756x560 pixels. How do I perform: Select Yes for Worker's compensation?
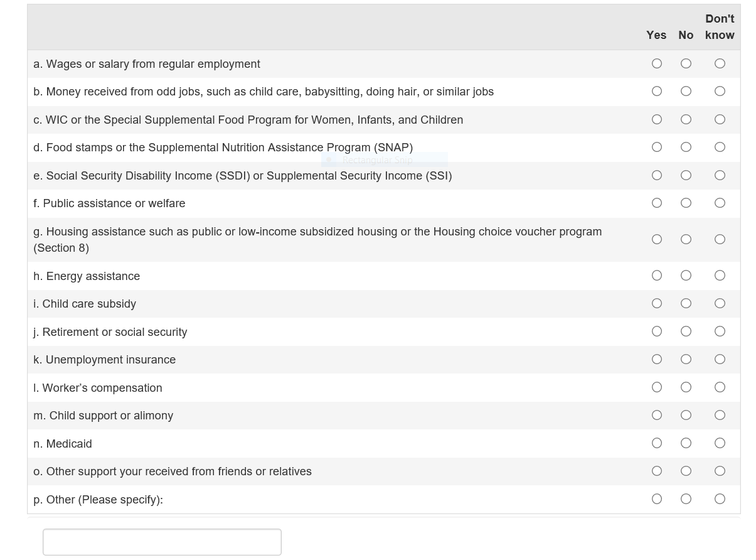point(657,387)
